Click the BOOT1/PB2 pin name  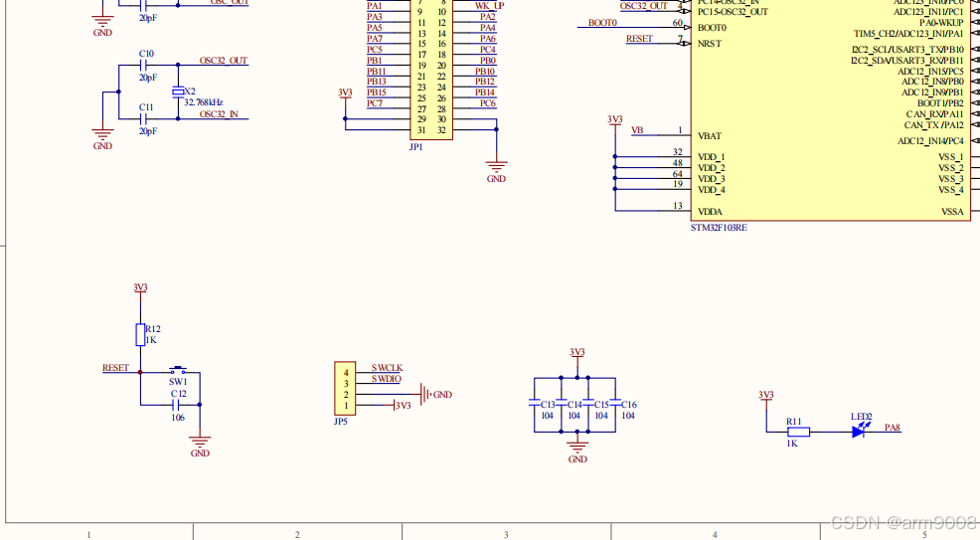[940, 103]
